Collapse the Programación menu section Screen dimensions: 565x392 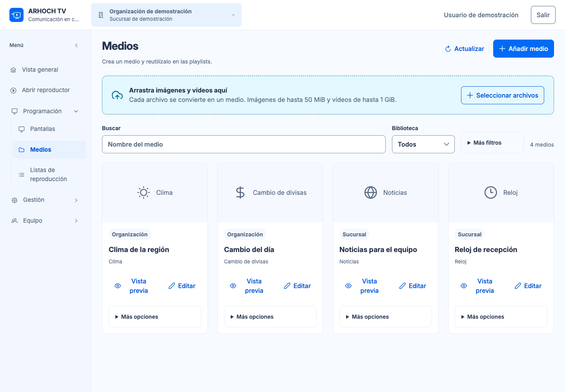click(45, 111)
